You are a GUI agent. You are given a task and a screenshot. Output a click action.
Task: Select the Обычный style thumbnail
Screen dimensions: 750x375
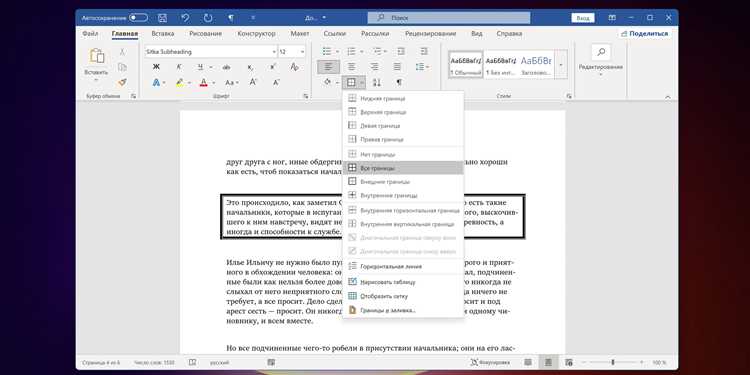(x=465, y=65)
